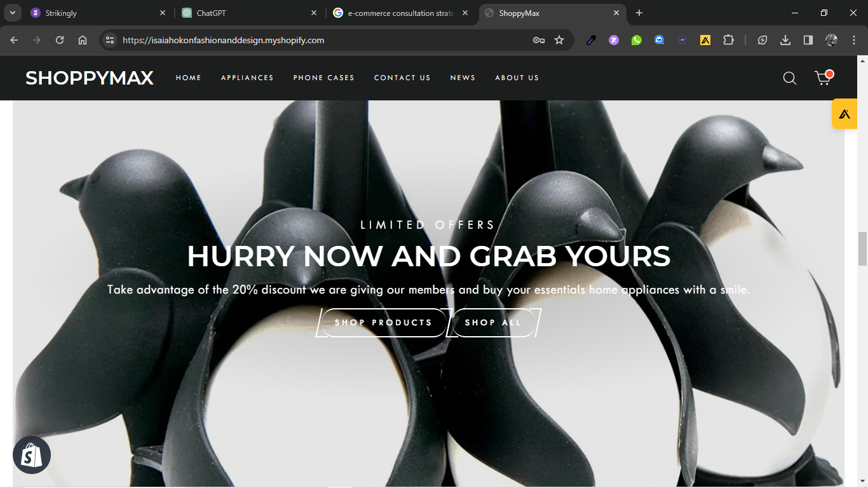Go back with the browser back arrow

point(14,40)
